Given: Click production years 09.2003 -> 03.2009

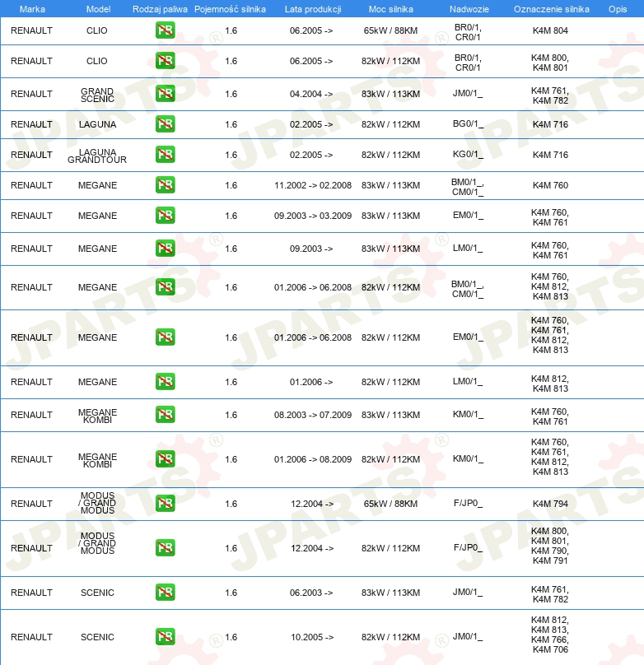Looking at the screenshot, I should 313,216.
